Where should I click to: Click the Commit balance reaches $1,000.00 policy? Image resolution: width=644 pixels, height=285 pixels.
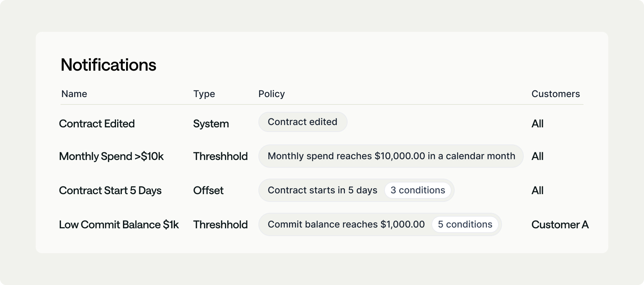pyautogui.click(x=346, y=224)
